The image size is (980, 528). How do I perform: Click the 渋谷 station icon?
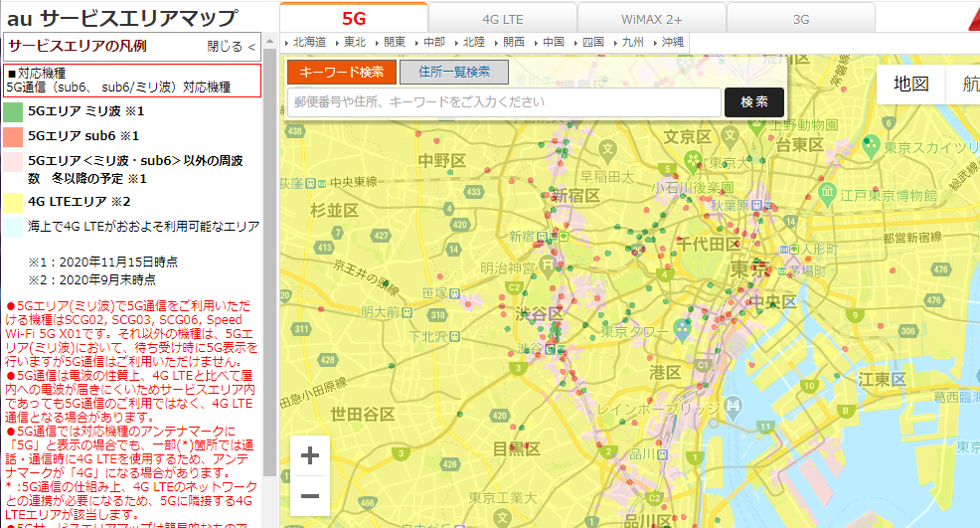point(551,349)
